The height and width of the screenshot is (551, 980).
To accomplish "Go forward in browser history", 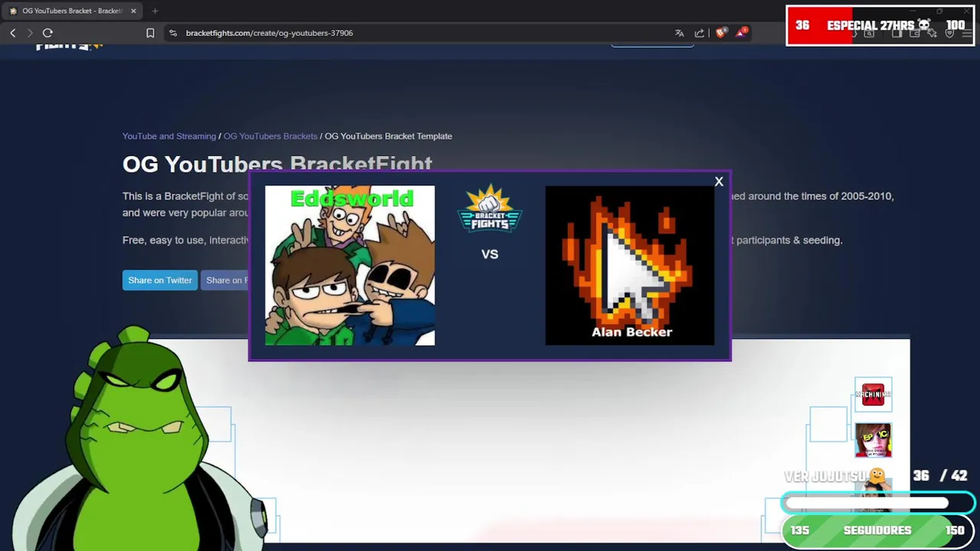I will (x=30, y=33).
